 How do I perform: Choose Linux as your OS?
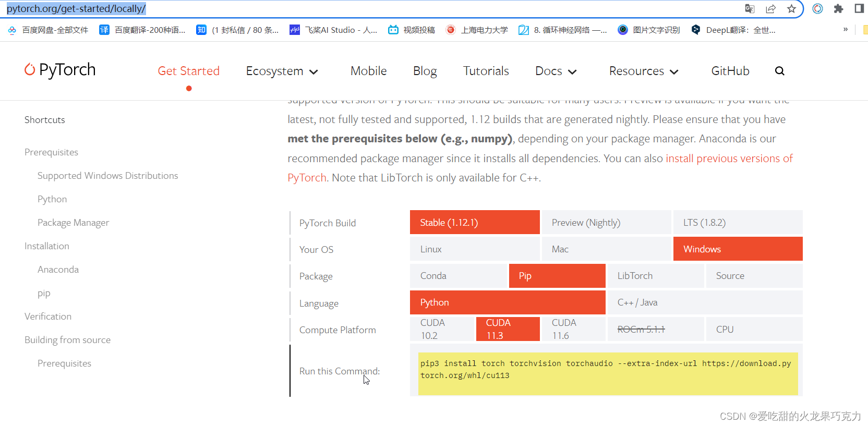(x=475, y=249)
